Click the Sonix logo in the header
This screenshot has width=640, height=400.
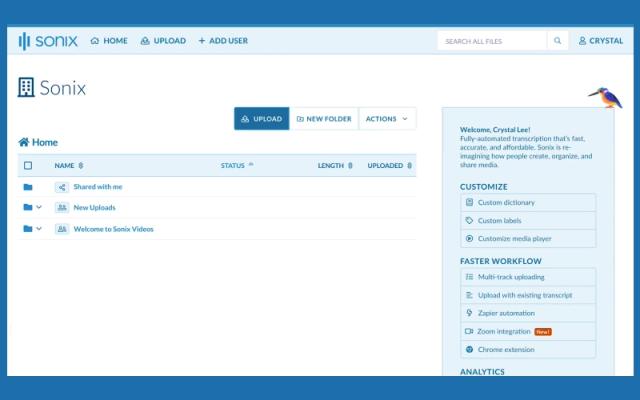point(47,41)
